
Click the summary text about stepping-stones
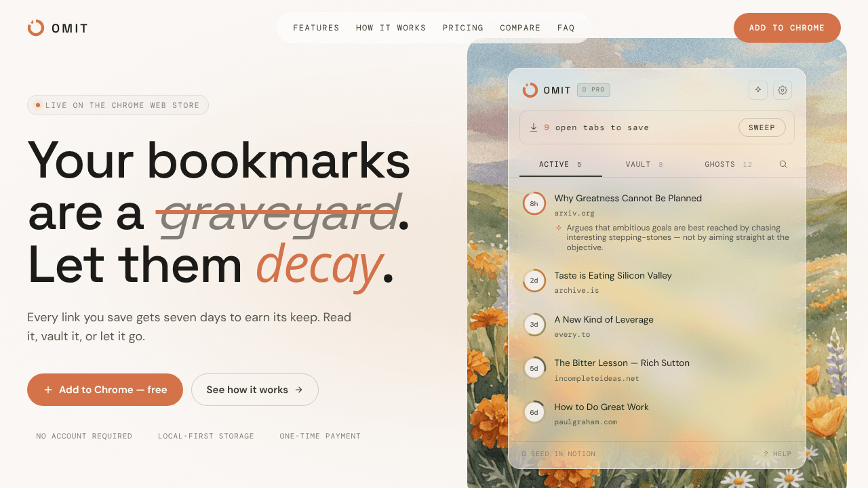(x=678, y=238)
